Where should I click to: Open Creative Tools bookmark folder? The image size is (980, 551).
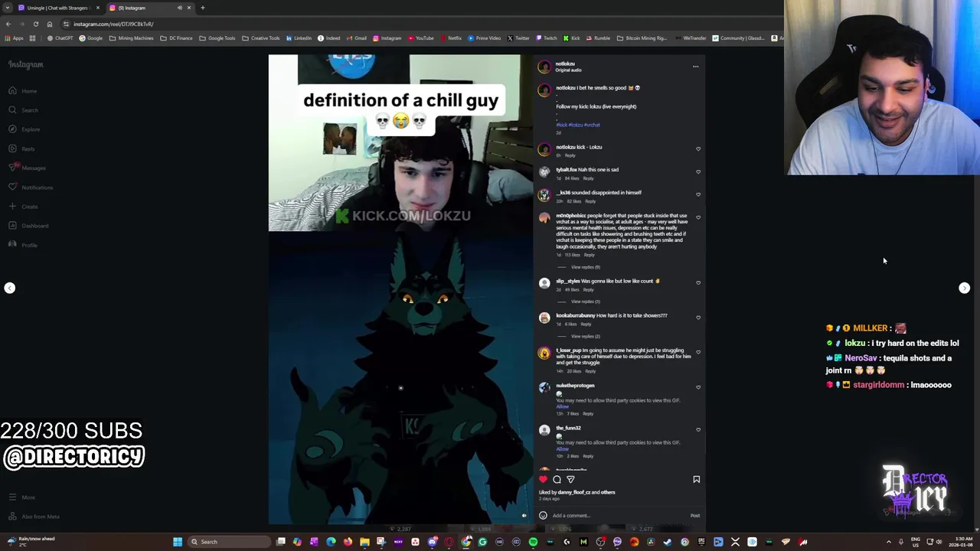coord(261,38)
